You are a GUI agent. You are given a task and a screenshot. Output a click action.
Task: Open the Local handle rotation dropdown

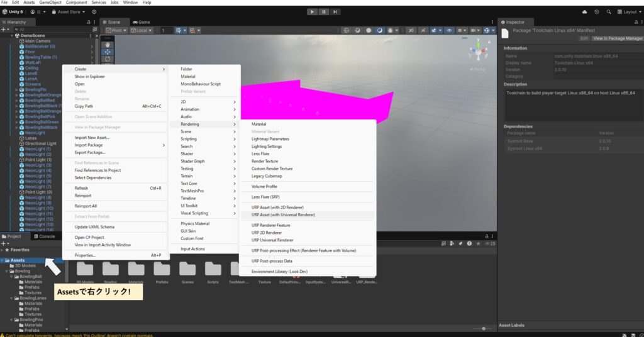pyautogui.click(x=142, y=30)
